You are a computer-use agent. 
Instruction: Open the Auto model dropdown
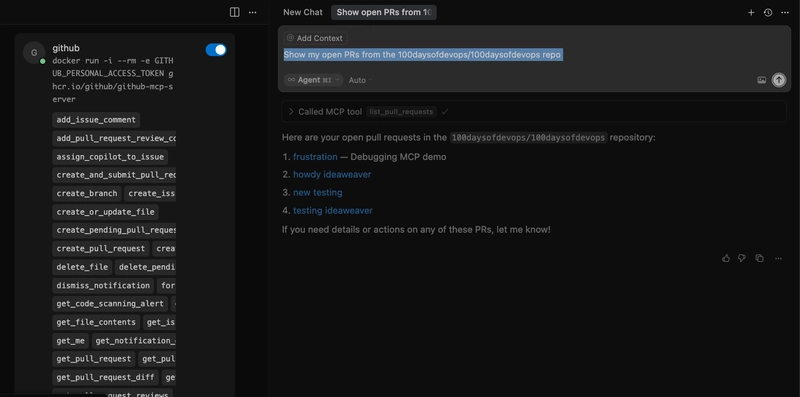(x=361, y=80)
